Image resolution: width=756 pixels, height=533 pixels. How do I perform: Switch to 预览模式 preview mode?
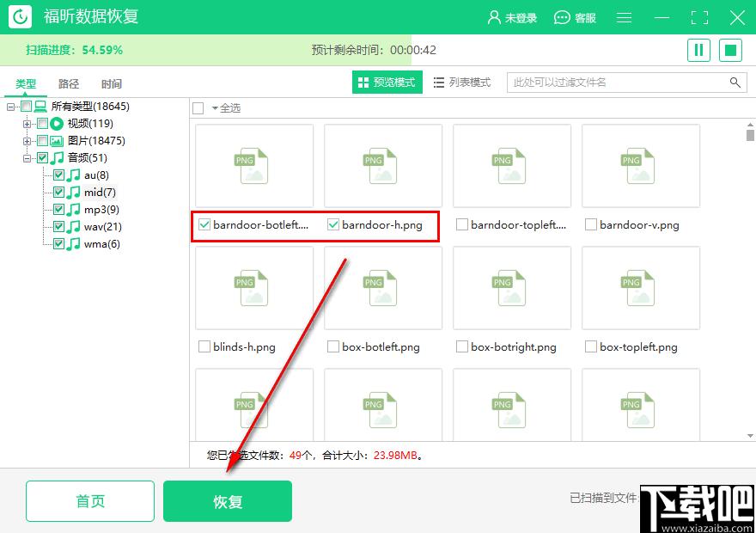point(387,83)
